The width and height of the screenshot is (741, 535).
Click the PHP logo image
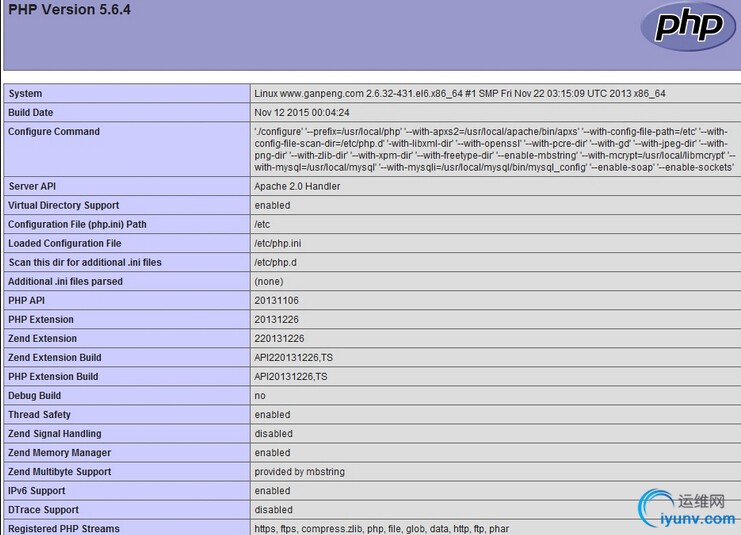coord(689,27)
